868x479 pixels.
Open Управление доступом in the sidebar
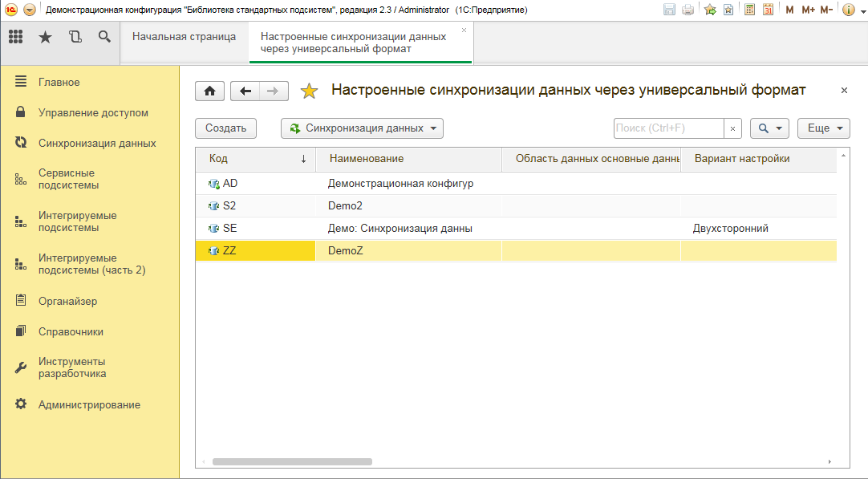93,113
